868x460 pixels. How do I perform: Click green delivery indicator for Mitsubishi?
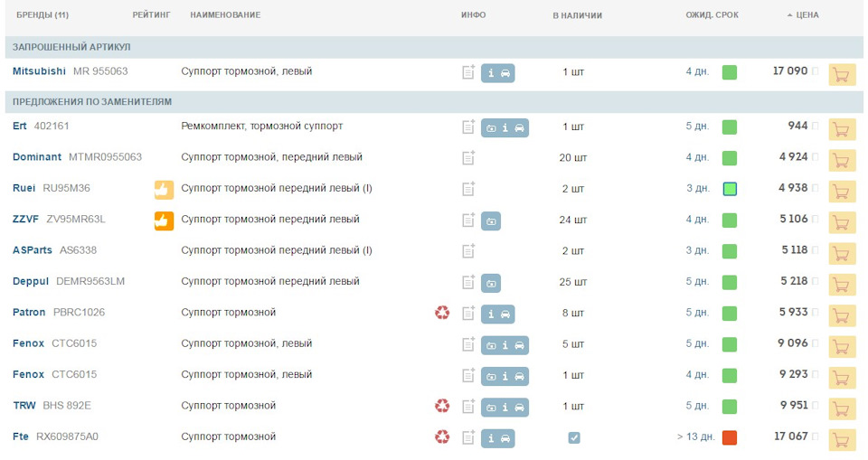pyautogui.click(x=730, y=72)
